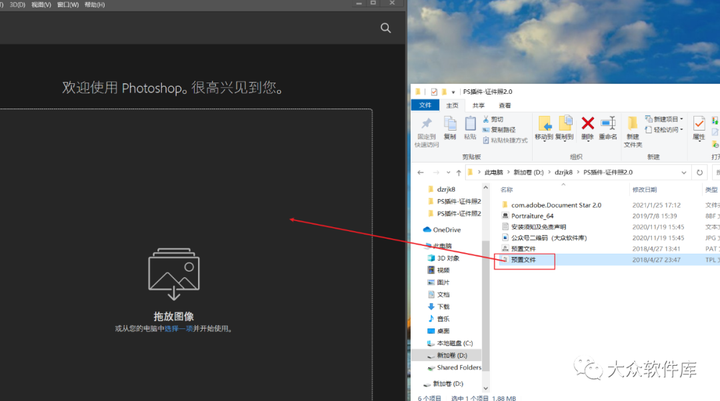Click the 复制 copy icon in ribbon
Image resolution: width=720 pixels, height=401 pixels.
(450, 124)
